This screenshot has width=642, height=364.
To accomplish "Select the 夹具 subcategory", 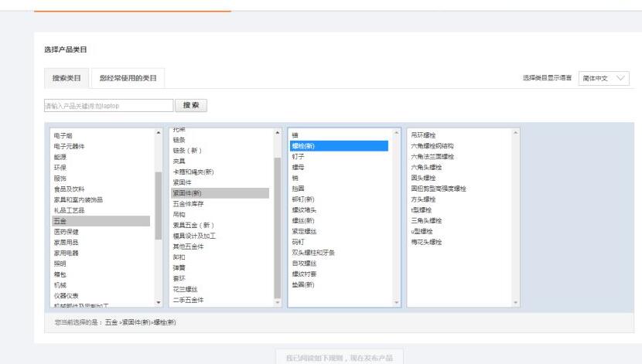I will (179, 161).
